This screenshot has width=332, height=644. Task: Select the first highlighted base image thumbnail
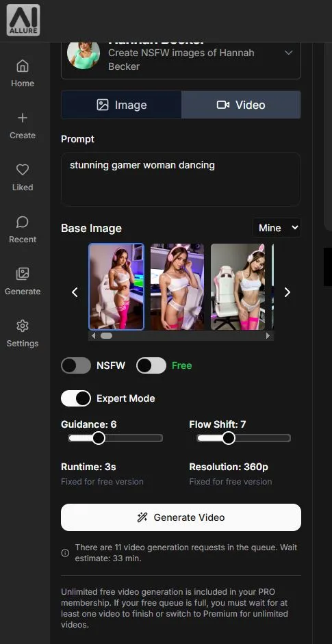pos(116,287)
